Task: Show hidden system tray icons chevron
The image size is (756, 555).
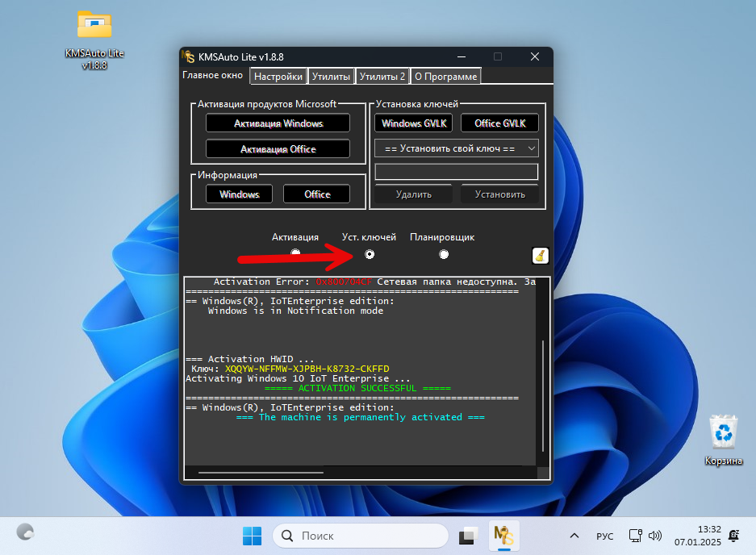Action: pyautogui.click(x=574, y=536)
